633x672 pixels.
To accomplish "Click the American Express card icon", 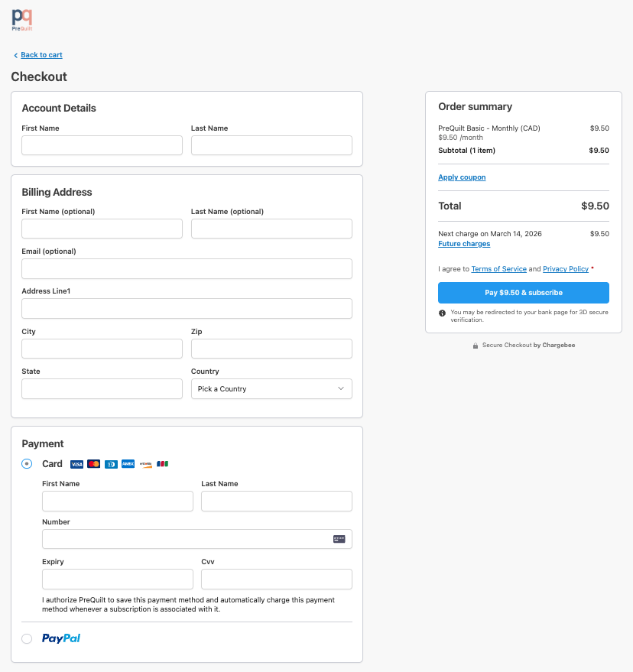I will [x=128, y=464].
